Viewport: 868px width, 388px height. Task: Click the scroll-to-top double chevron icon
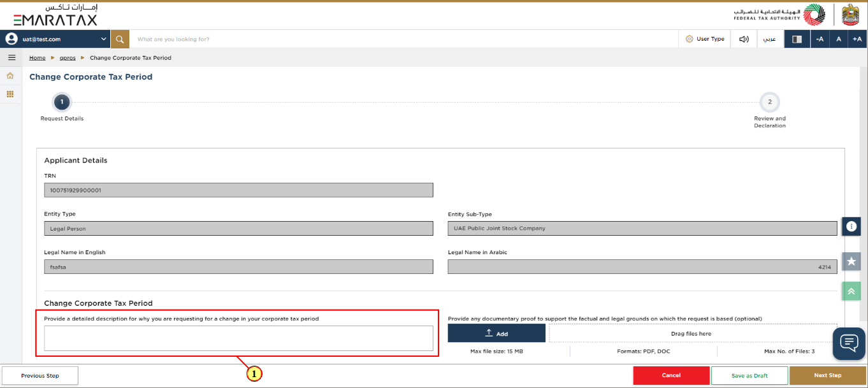coord(851,291)
